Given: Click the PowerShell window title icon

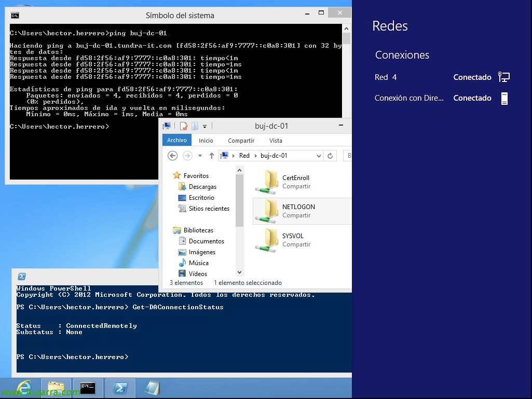Looking at the screenshot, I should (x=22, y=277).
